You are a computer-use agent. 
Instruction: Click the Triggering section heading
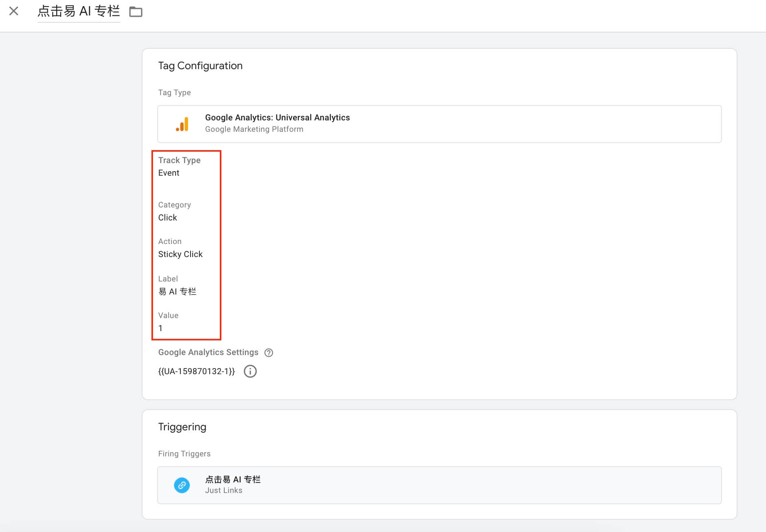tap(182, 427)
